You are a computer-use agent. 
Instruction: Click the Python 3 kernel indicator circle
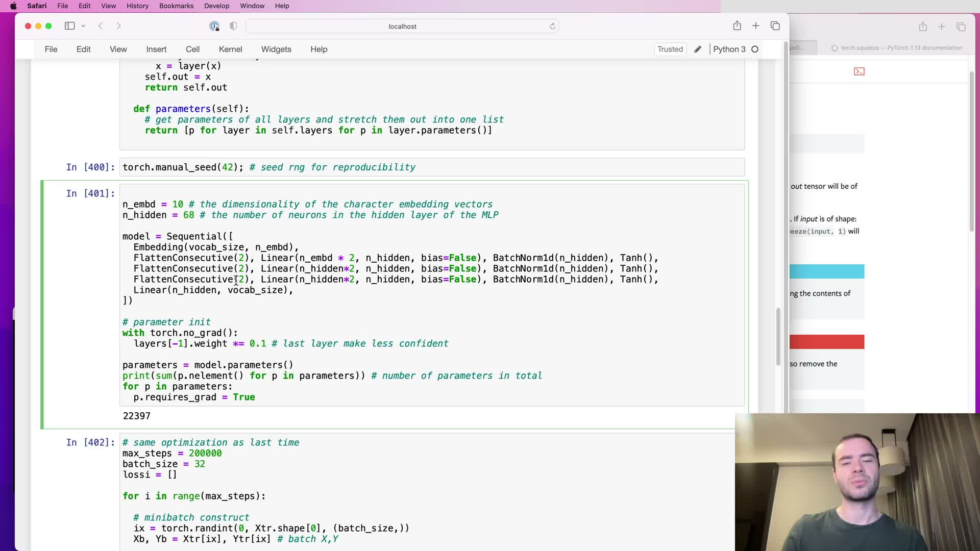pos(755,49)
